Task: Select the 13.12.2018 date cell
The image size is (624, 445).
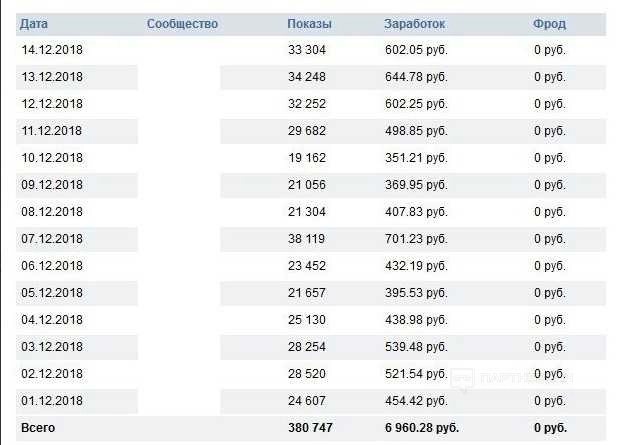Action: click(52, 77)
